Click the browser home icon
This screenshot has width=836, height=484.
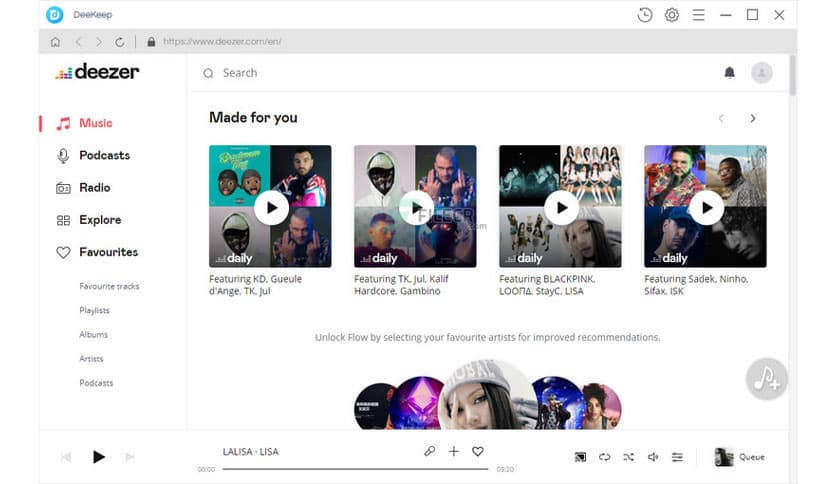[55, 42]
